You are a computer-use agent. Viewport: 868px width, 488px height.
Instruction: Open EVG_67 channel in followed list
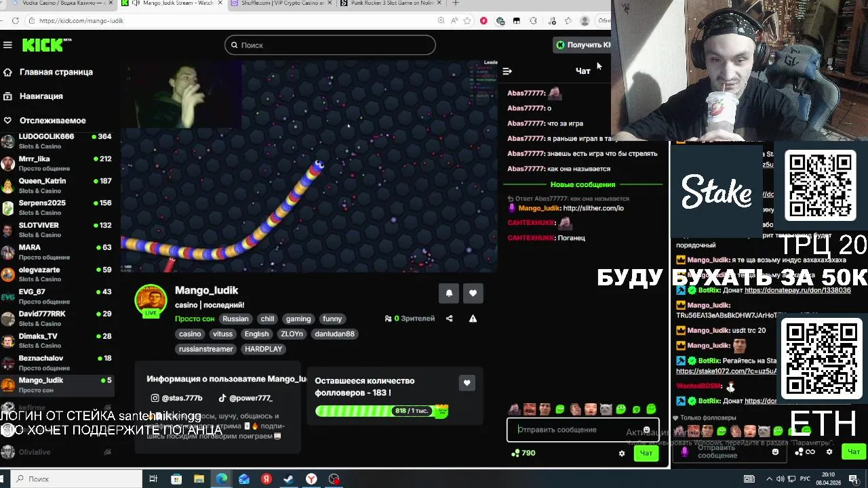click(x=57, y=296)
